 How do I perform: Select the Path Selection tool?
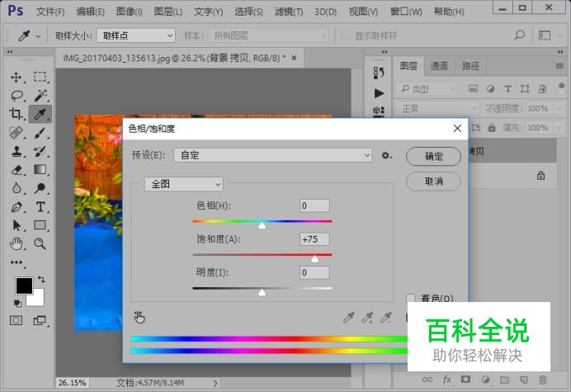click(x=16, y=225)
